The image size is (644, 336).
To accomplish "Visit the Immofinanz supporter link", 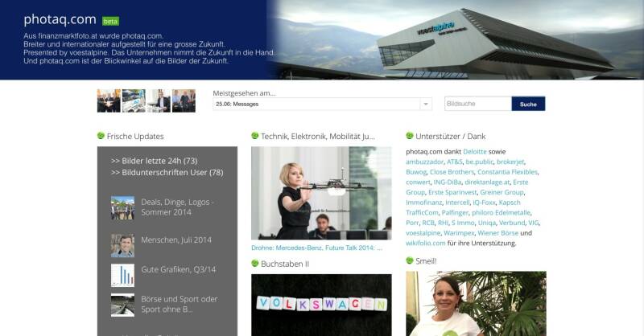I will tap(424, 203).
